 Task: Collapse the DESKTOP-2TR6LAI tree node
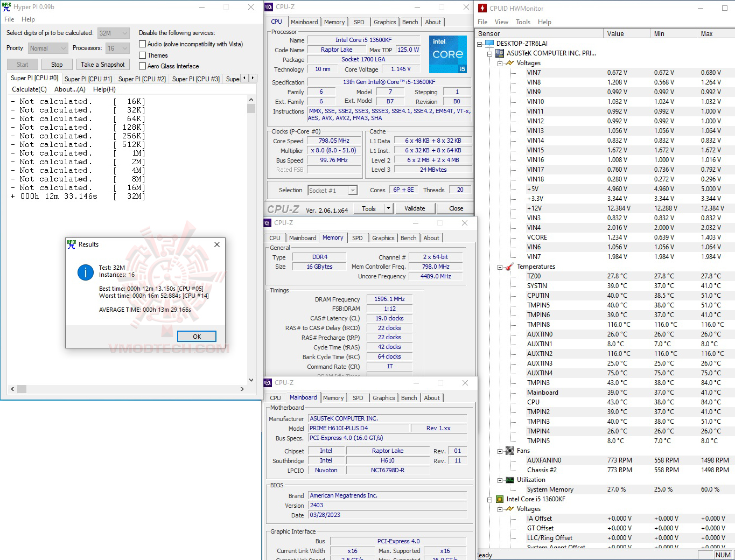tap(479, 44)
